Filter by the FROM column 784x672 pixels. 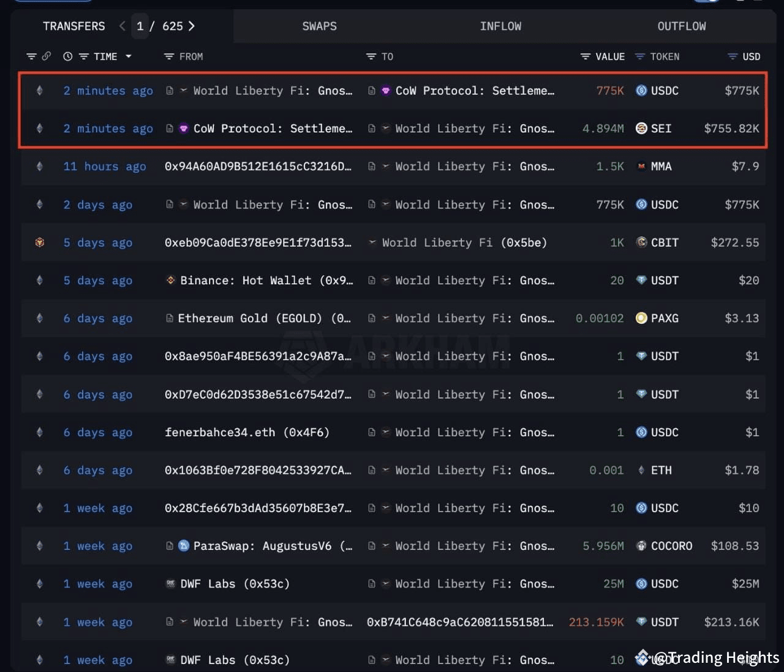point(169,56)
